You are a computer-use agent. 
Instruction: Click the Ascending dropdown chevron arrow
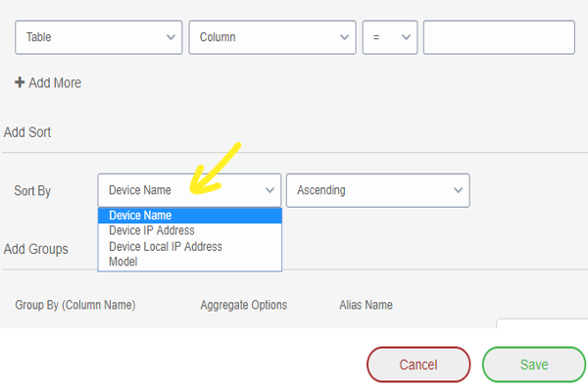[458, 190]
